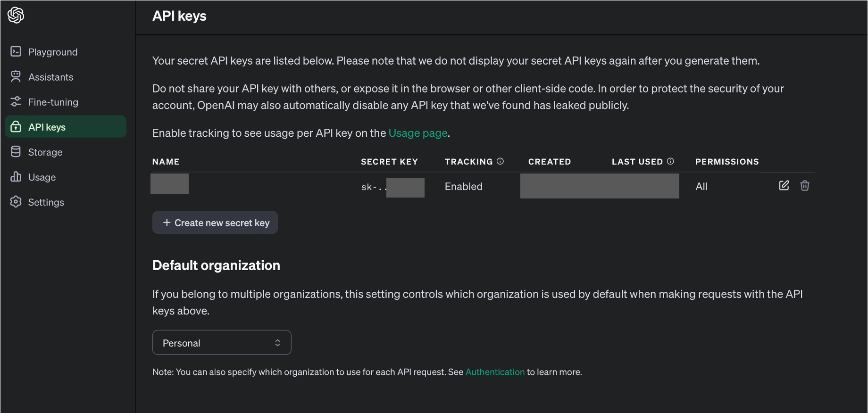Select Assistants from the sidebar
The width and height of the screenshot is (868, 413).
click(x=51, y=77)
